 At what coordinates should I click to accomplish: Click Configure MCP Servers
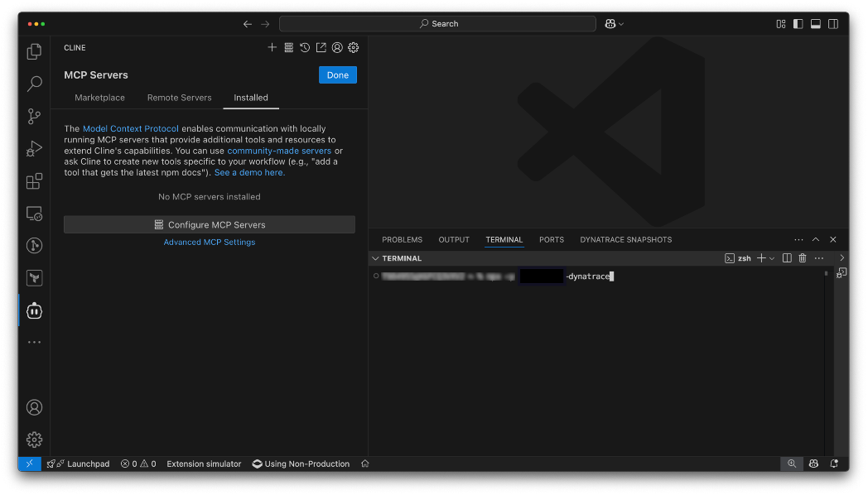(x=209, y=223)
